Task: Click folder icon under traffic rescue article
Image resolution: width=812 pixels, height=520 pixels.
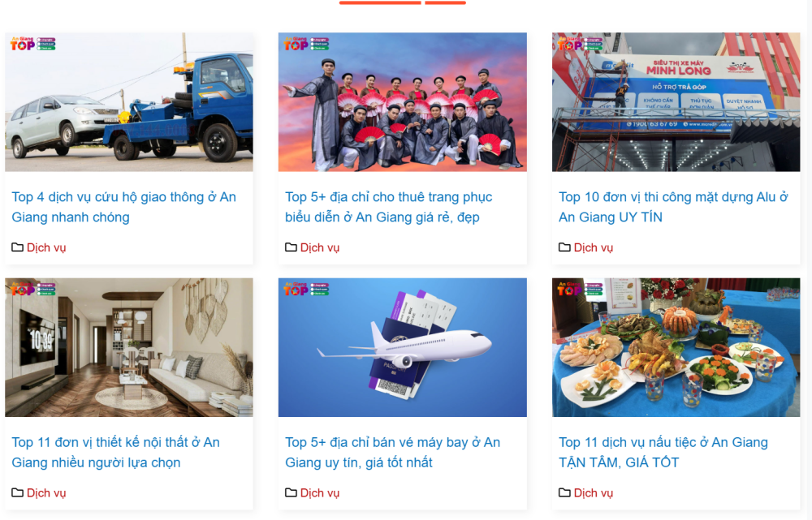Action: 17,247
